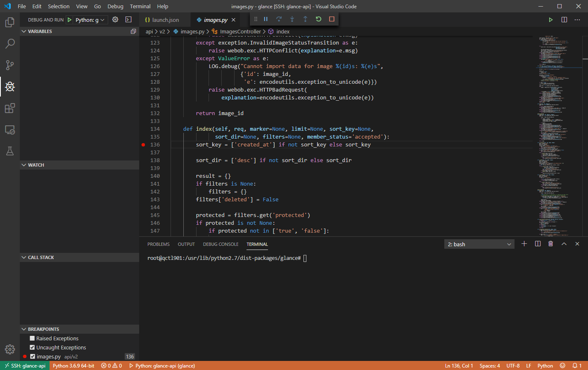This screenshot has width=588, height=370.
Task: Click Python: glance-api debug status item
Action: click(162, 365)
